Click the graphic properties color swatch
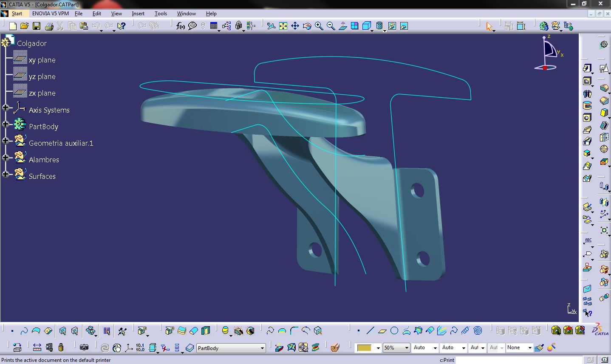Screen dimensions: 611x364 tap(364, 347)
